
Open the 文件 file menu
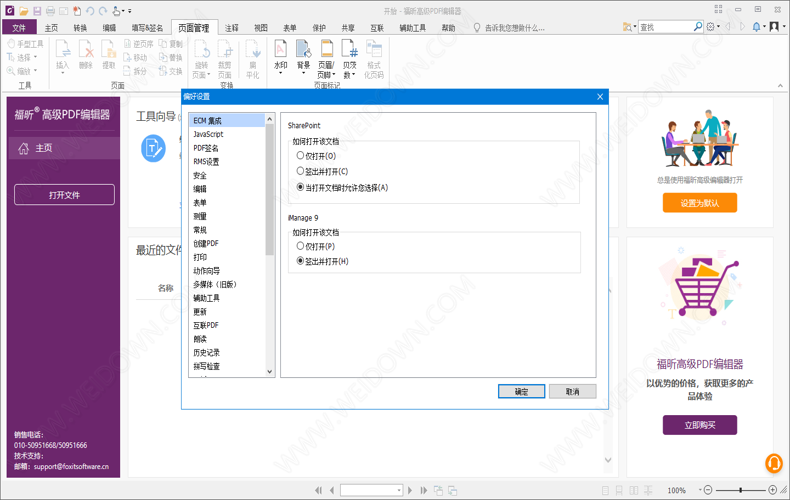(19, 28)
